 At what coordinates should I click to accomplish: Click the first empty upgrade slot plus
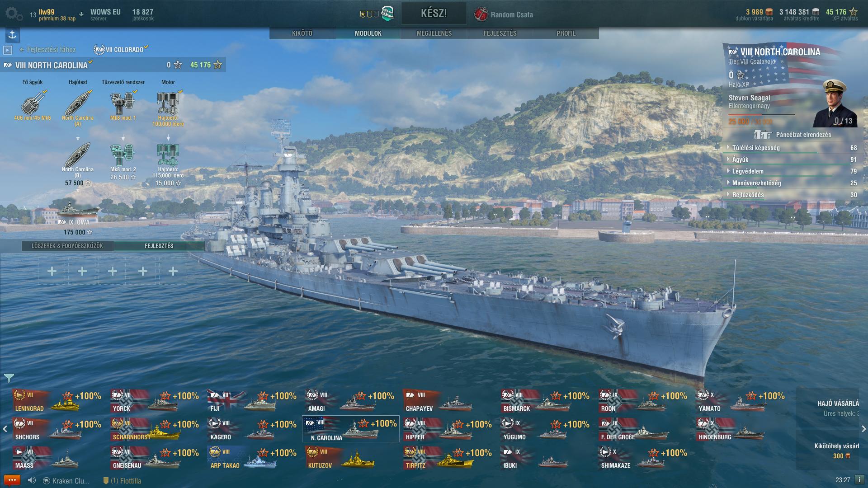pos(52,271)
